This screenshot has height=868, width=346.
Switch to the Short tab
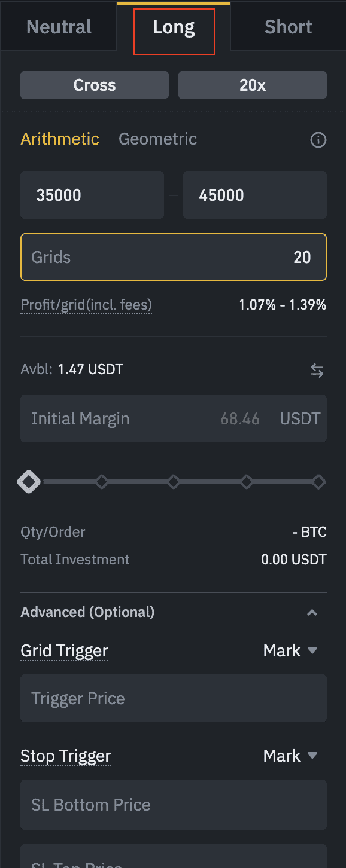coord(289,27)
